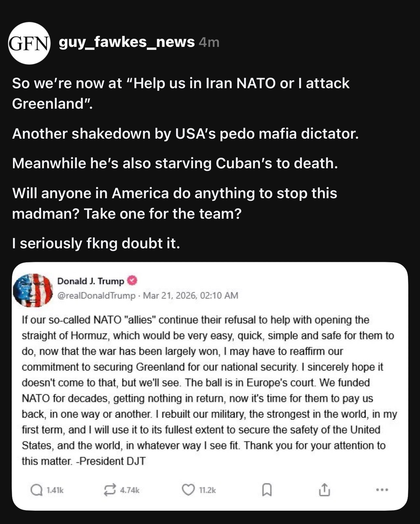Image resolution: width=420 pixels, height=524 pixels.
Task: Click the Mar 21, 2026 date stamp
Action: click(190, 296)
